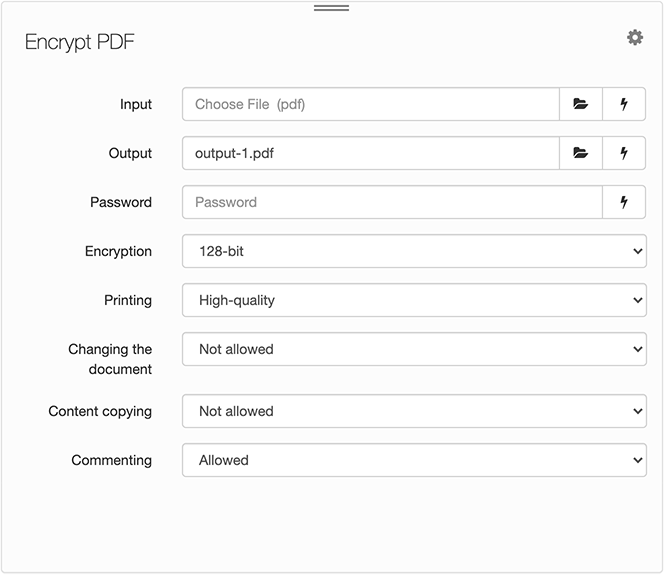Click the Content copying chevron arrow

click(638, 411)
